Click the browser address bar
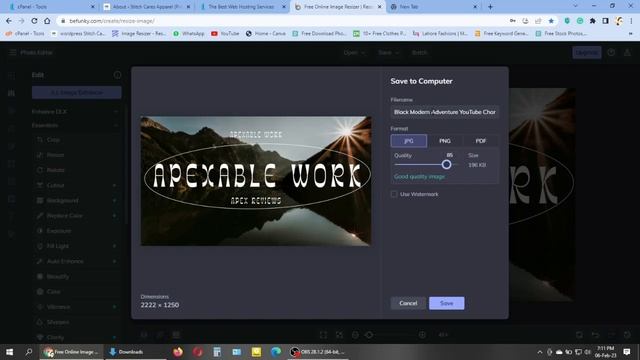Viewport: 640px width, 360px height. click(x=286, y=21)
